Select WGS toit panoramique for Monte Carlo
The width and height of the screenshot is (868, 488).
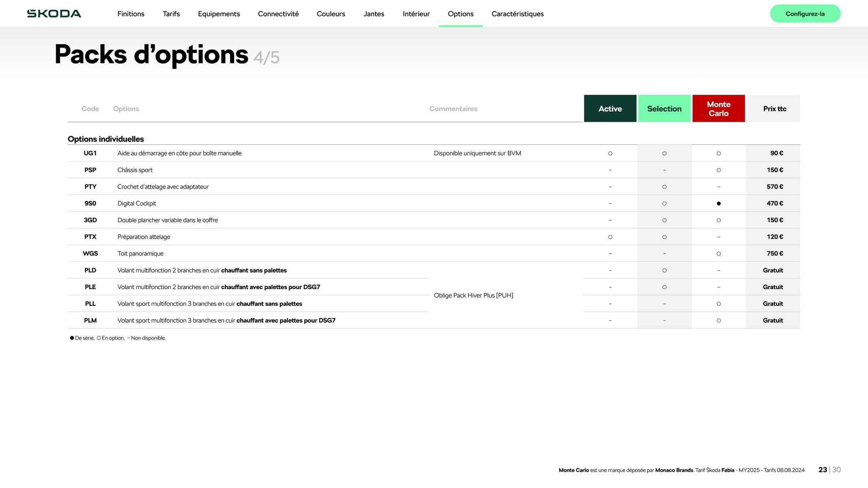pyautogui.click(x=718, y=253)
